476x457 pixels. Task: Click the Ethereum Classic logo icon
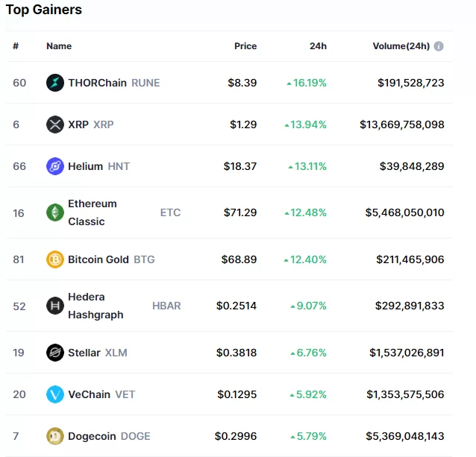(55, 212)
